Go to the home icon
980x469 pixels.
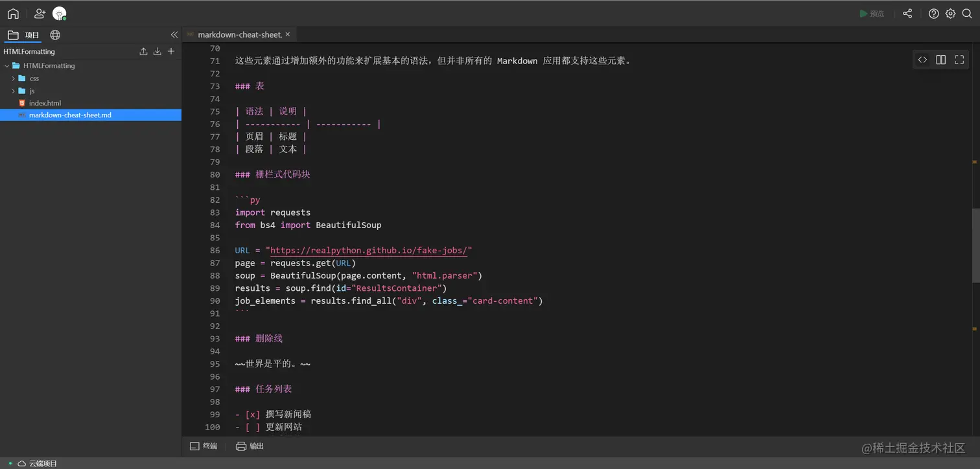13,13
